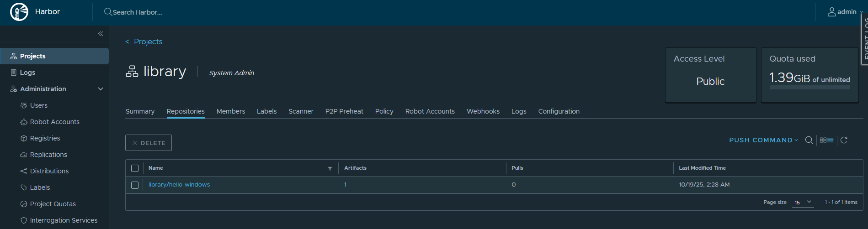This screenshot has width=868, height=229.
Task: Open the Policy tab
Action: click(384, 111)
